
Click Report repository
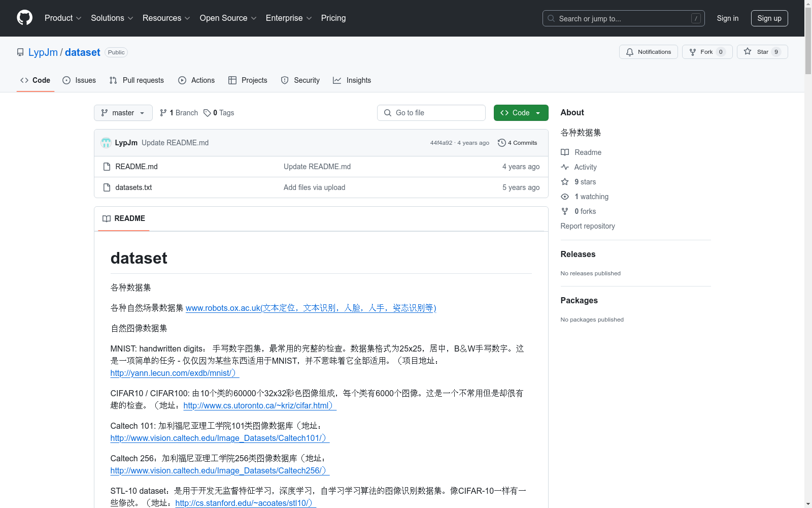(588, 226)
